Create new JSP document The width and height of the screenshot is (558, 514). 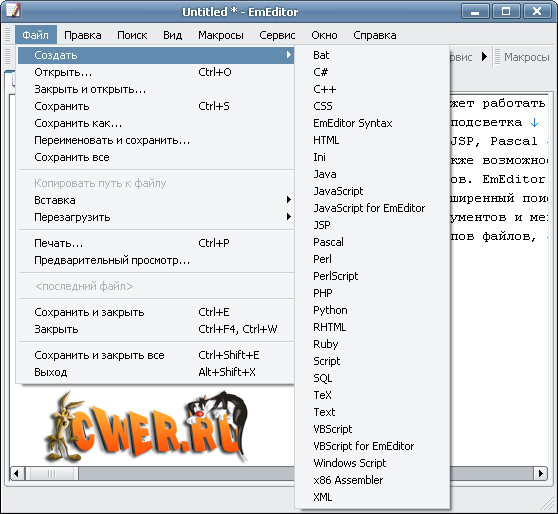tap(372, 225)
